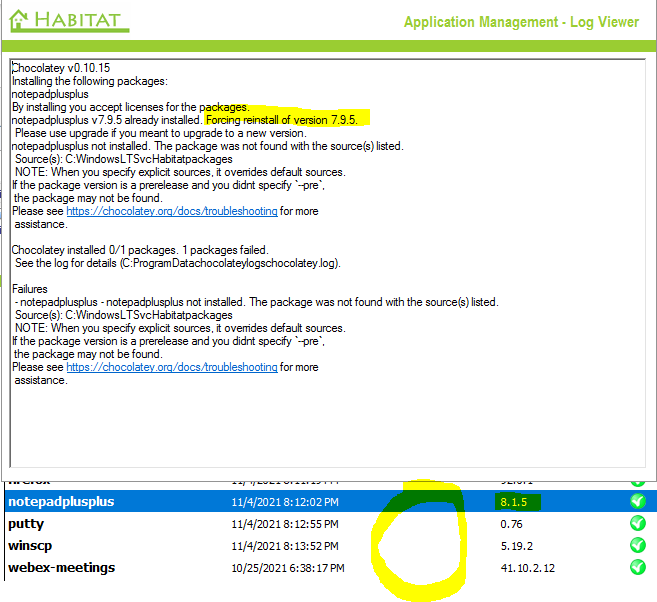Open the first chocolatey troubleshooting link

[172, 212]
